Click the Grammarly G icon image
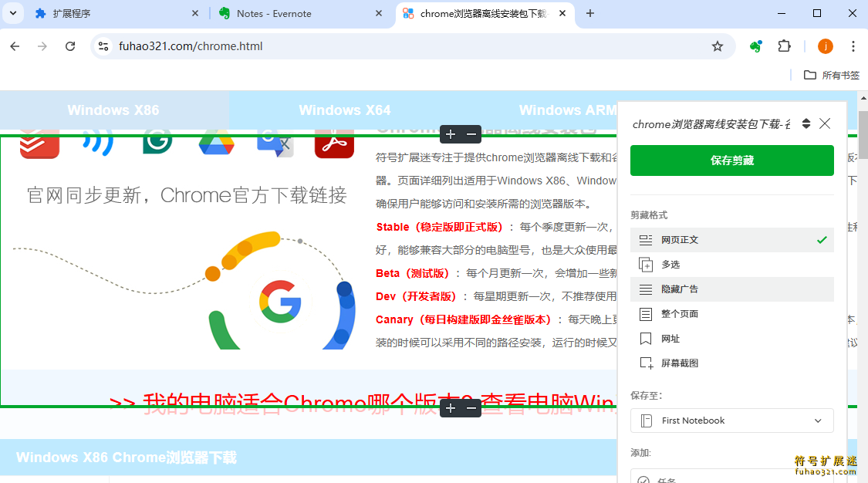 [157, 142]
